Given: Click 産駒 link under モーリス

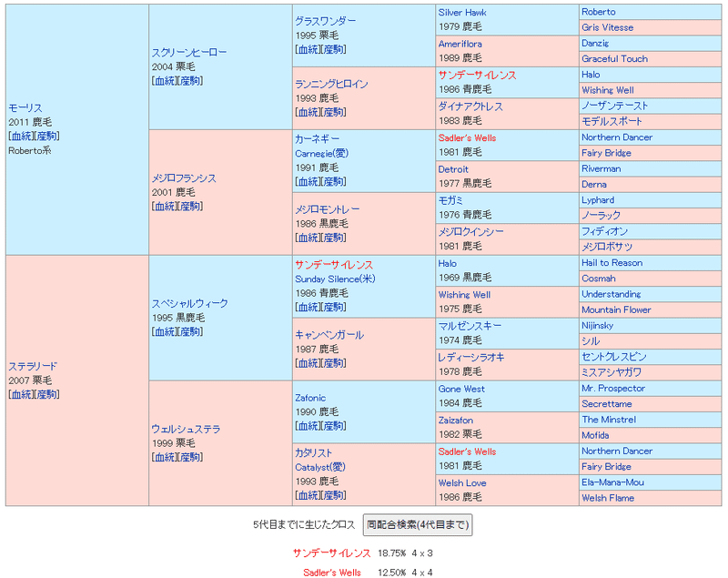Looking at the screenshot, I should [x=46, y=136].
